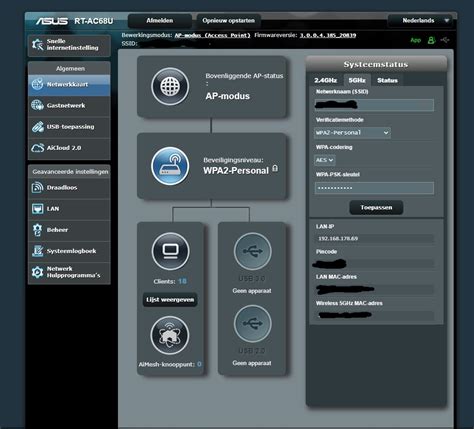Click the green App link icon
This screenshot has height=429, width=474.
[x=416, y=40]
